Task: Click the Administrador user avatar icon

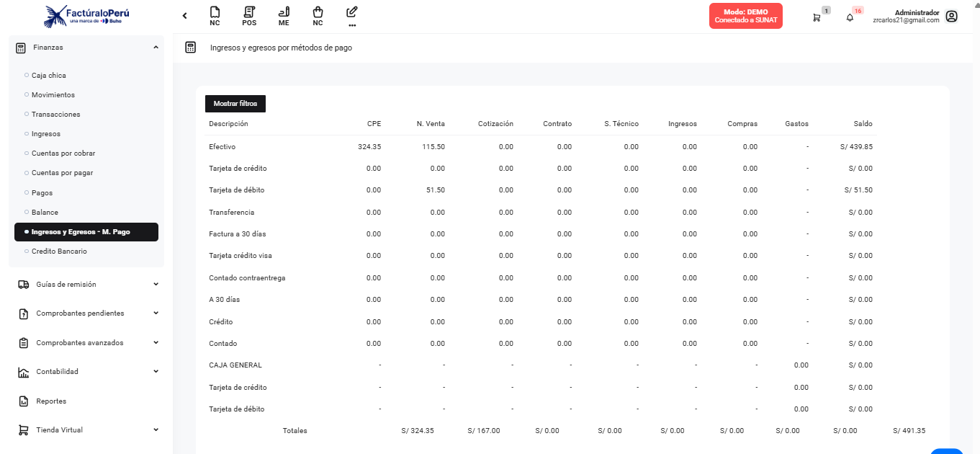Action: [x=951, y=17]
